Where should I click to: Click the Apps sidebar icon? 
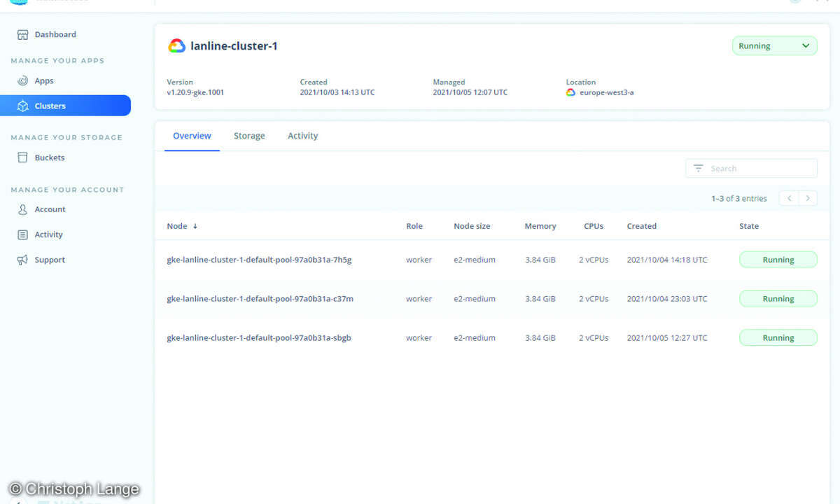[x=22, y=80]
